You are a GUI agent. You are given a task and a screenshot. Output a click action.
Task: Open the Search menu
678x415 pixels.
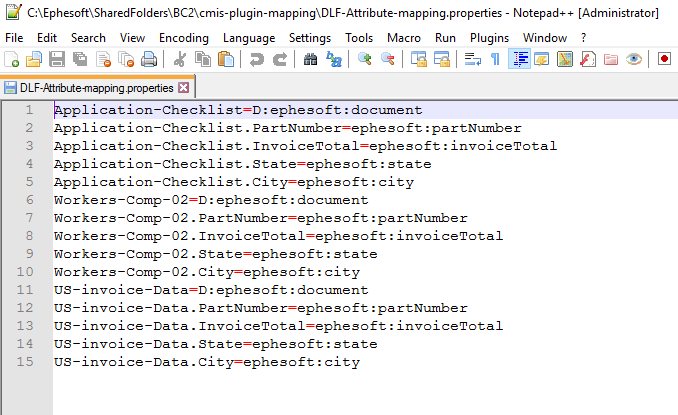pos(88,38)
